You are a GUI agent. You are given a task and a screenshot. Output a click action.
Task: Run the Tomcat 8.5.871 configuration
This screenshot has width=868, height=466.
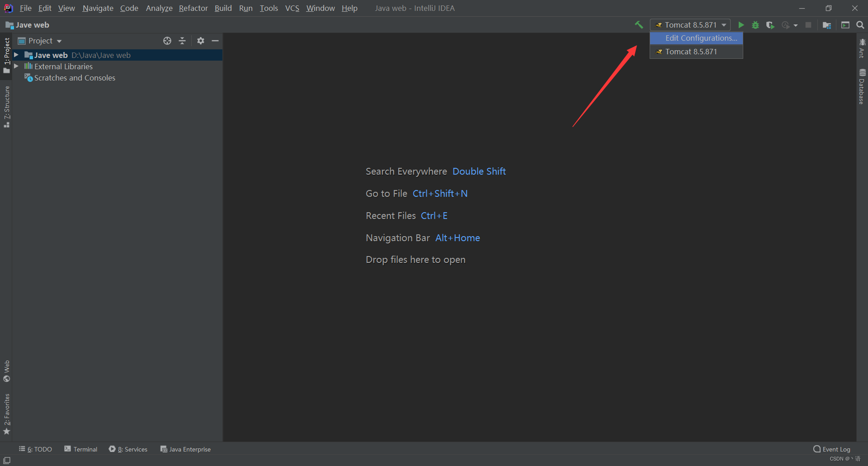741,25
